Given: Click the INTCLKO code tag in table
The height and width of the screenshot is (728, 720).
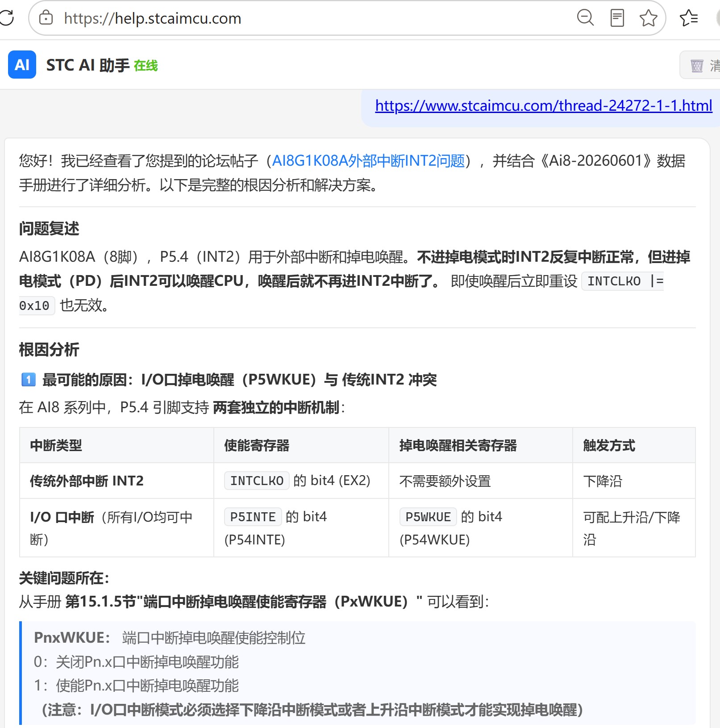Looking at the screenshot, I should point(257,481).
